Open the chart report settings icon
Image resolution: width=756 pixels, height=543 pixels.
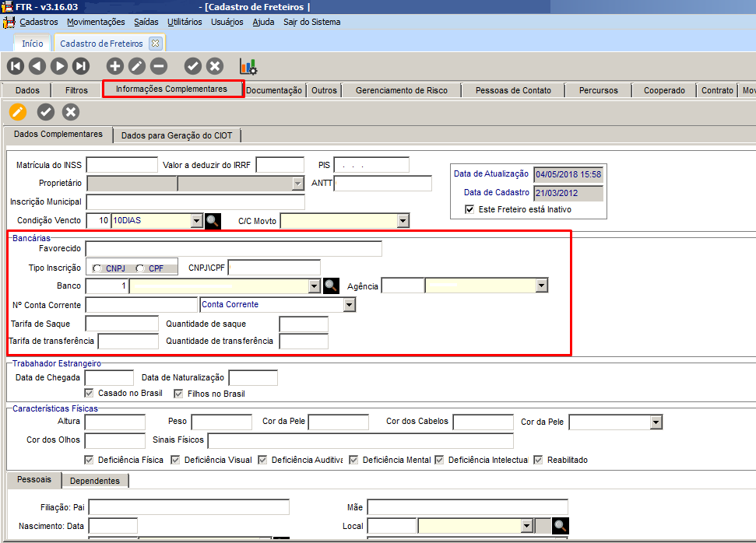(x=248, y=67)
